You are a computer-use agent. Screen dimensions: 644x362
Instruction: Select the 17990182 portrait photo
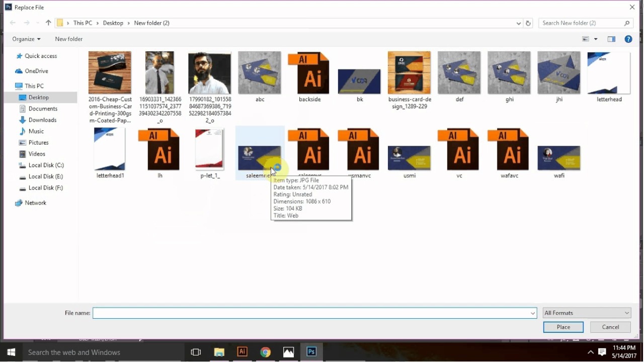click(x=210, y=87)
